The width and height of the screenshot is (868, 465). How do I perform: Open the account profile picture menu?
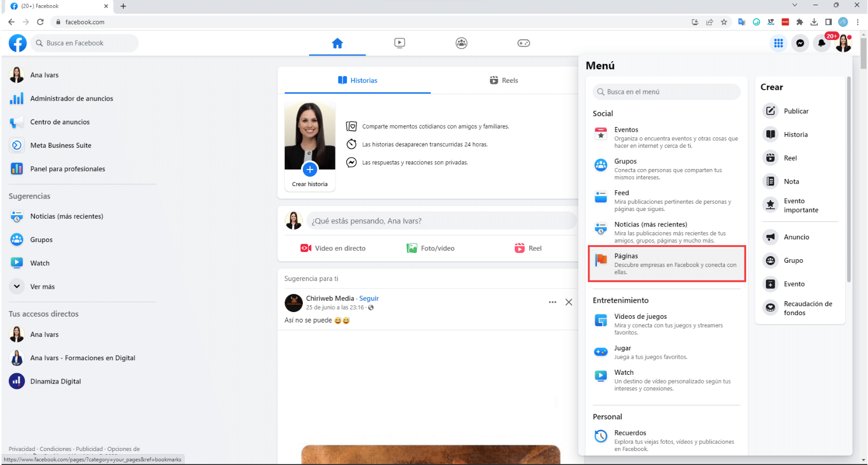(843, 44)
